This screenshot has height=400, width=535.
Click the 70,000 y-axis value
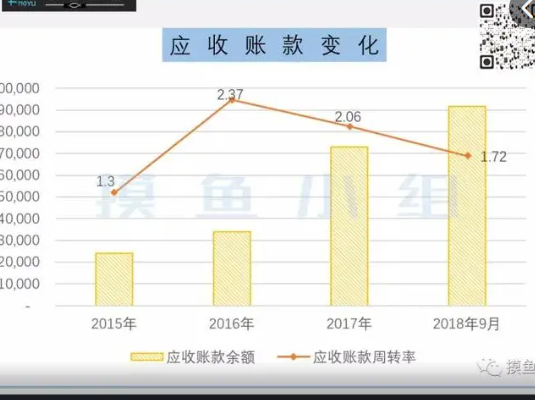(19, 153)
